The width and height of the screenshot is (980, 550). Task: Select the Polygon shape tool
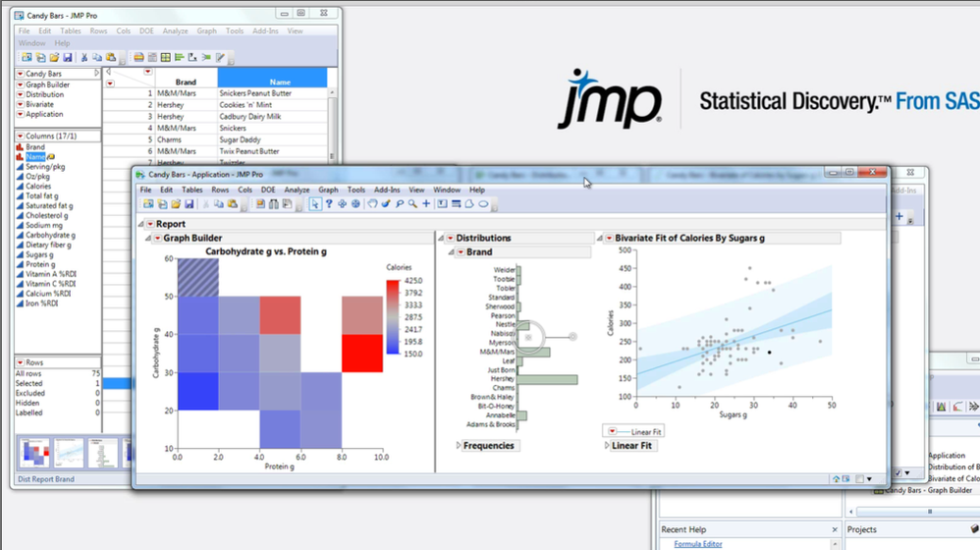coord(469,203)
